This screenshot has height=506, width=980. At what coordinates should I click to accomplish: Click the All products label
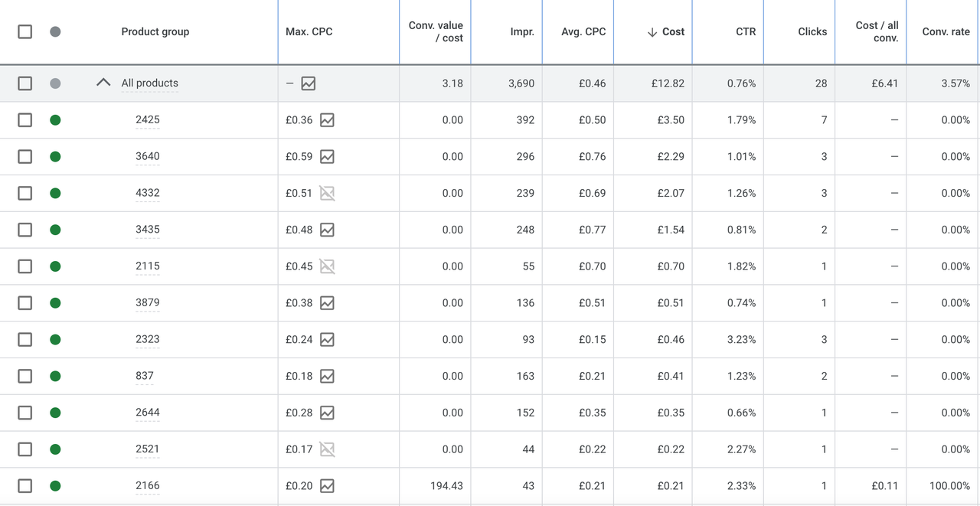[149, 83]
